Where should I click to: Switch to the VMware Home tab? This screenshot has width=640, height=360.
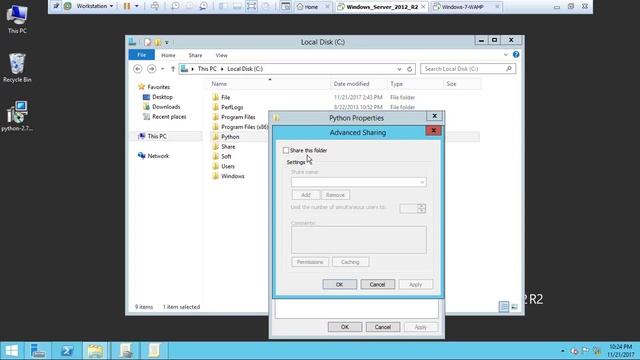[311, 7]
